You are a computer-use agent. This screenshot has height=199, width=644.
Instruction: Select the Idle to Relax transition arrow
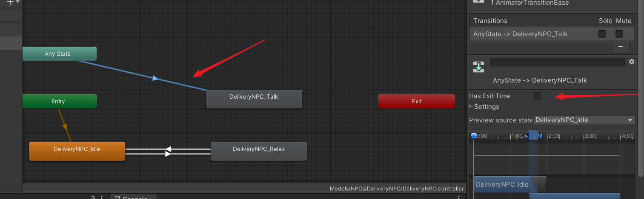click(168, 154)
